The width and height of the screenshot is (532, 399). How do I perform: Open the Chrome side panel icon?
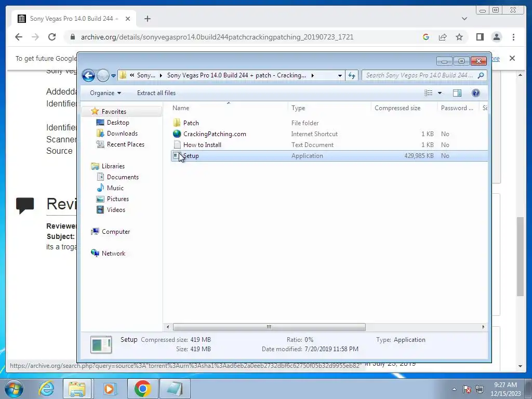click(x=480, y=37)
